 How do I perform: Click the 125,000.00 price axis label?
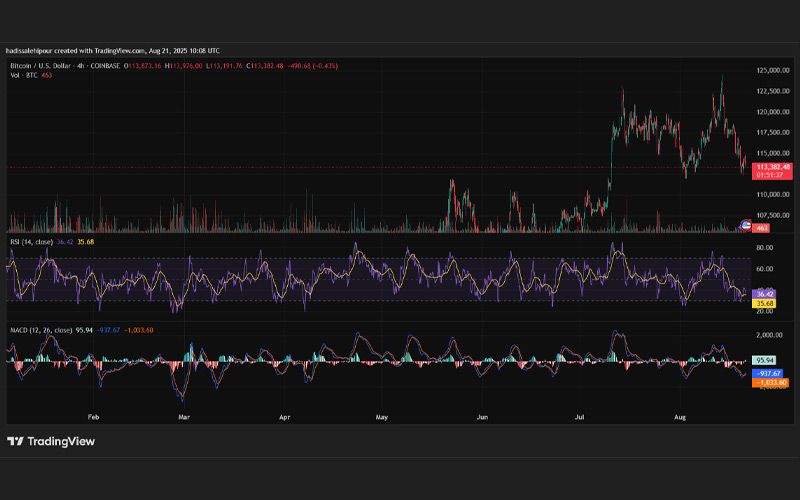pyautogui.click(x=773, y=70)
